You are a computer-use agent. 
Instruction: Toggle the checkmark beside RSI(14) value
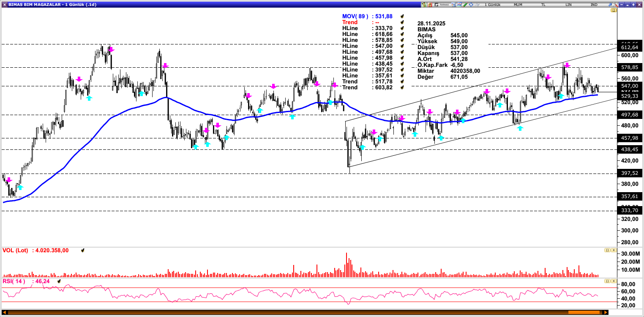coord(59,281)
